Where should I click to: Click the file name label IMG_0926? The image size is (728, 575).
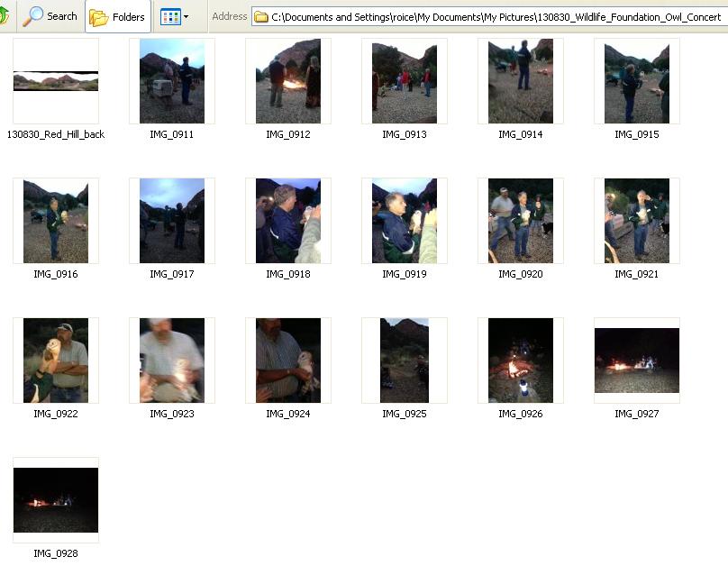coord(521,414)
